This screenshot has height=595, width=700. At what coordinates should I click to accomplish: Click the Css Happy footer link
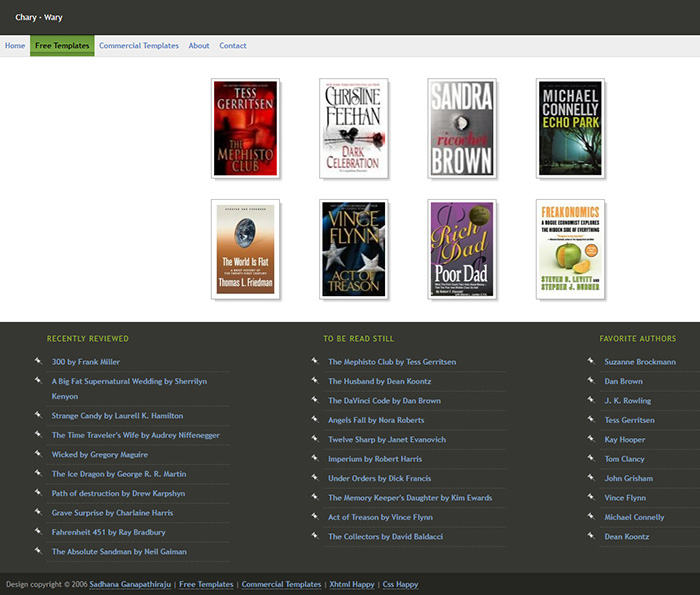click(400, 584)
